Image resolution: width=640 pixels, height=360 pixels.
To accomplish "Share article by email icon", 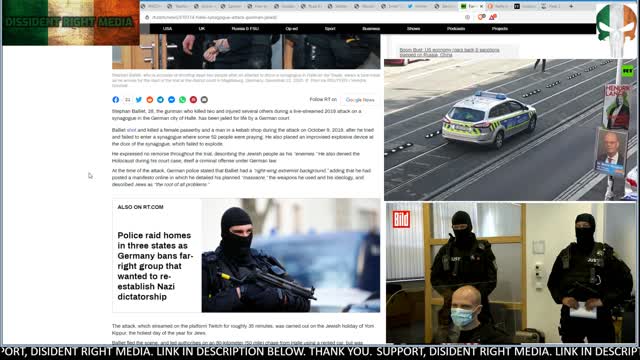I will pos(204,100).
